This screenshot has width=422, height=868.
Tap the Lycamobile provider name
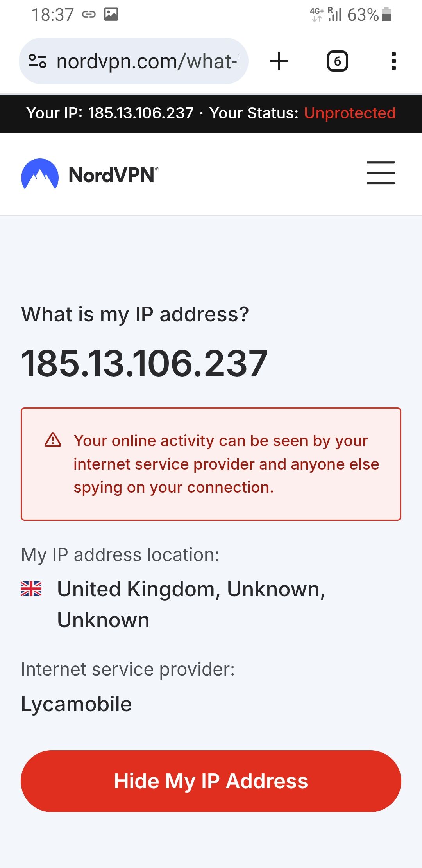pyautogui.click(x=77, y=704)
